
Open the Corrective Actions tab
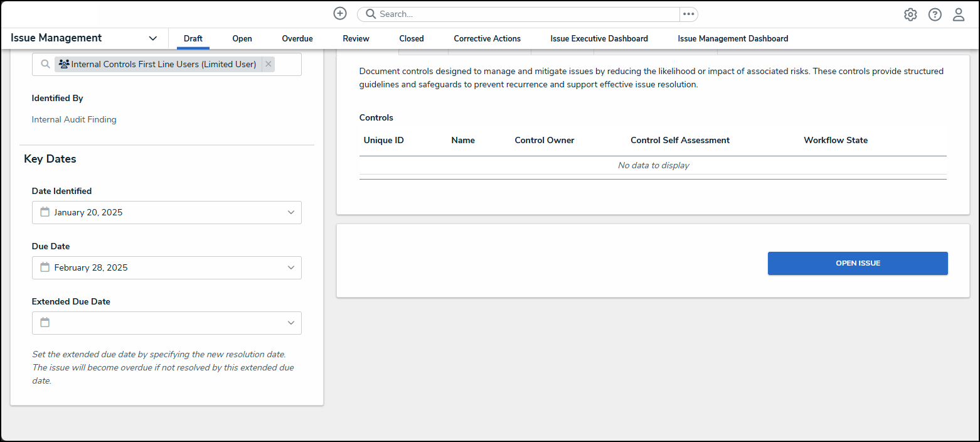point(487,38)
